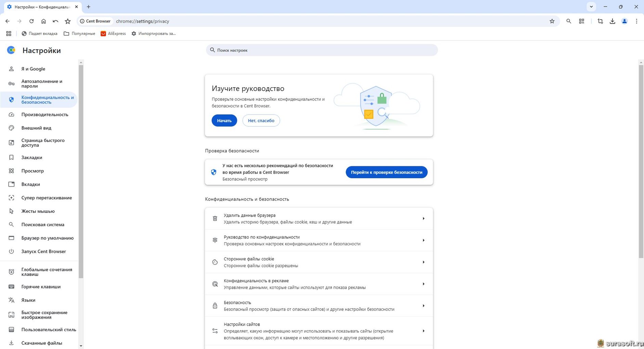This screenshot has width=644, height=349.
Task: Click the sidebar scroll down arrow
Action: tap(81, 346)
